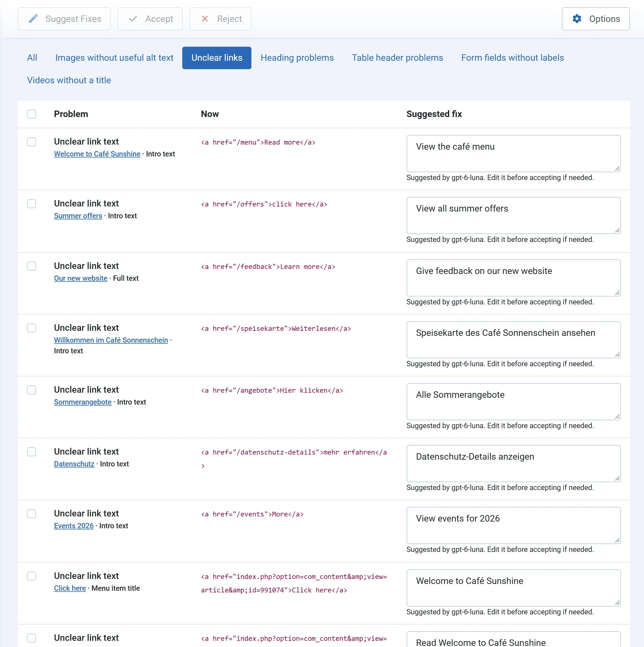Check the row for /menu Read more link

click(x=31, y=142)
